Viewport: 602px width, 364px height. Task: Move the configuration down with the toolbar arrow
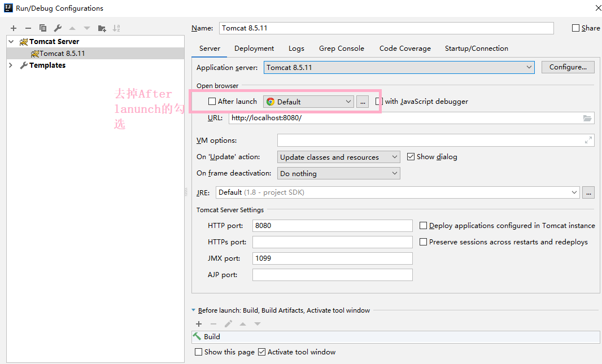point(87,28)
